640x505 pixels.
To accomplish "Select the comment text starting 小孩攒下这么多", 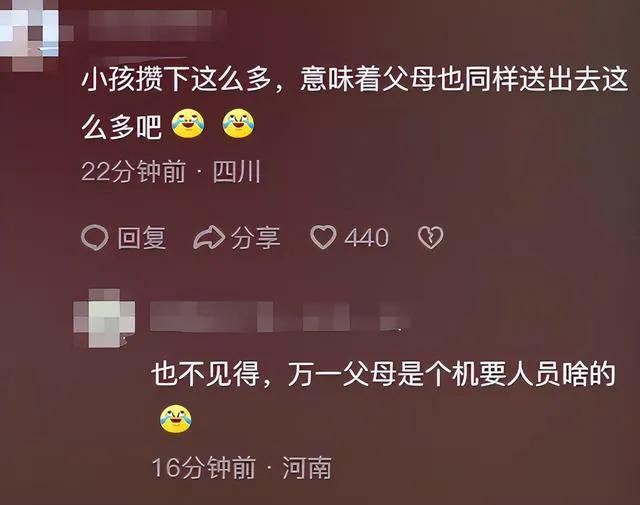I will [354, 102].
